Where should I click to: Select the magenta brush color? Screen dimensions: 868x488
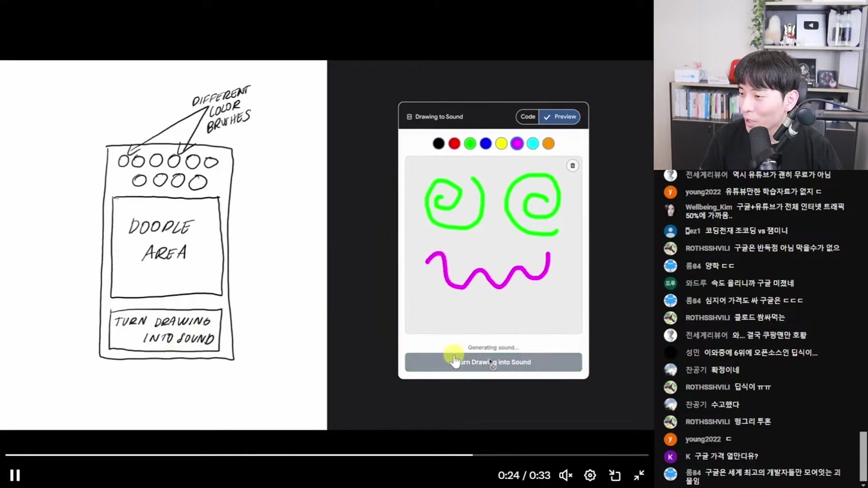pyautogui.click(x=517, y=143)
